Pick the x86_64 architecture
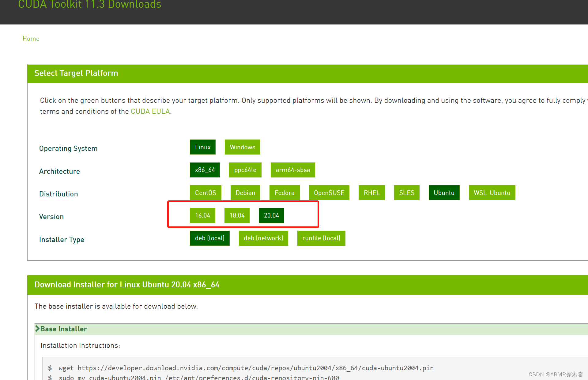 click(x=205, y=170)
